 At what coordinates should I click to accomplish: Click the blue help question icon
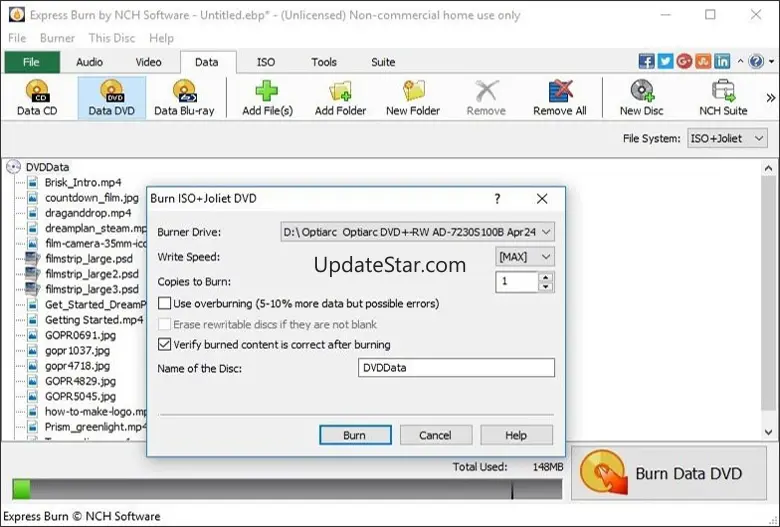point(756,61)
